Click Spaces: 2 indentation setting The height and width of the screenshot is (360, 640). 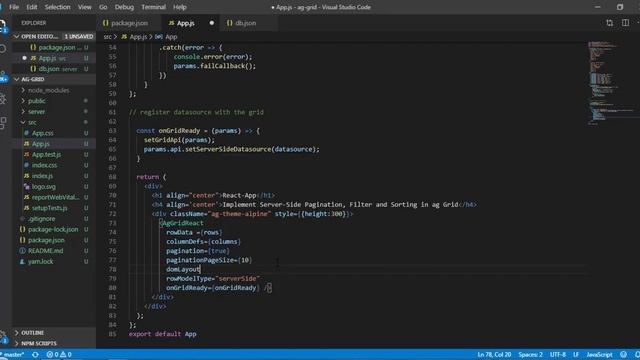530,354
